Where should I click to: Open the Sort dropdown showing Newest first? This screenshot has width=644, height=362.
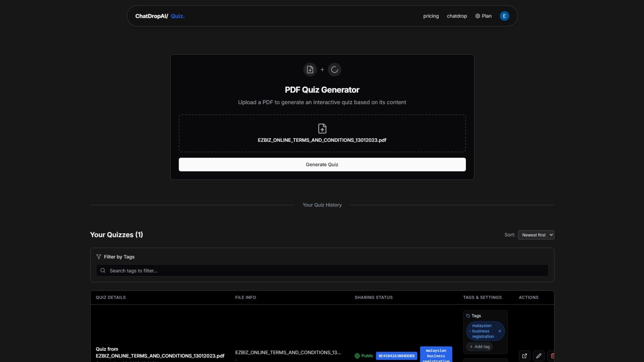click(x=536, y=235)
